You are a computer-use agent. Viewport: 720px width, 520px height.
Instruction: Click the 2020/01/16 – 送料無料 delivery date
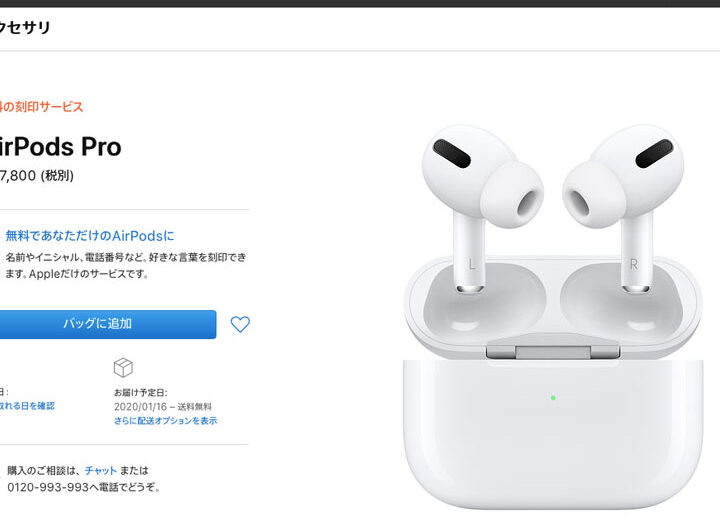click(x=163, y=407)
